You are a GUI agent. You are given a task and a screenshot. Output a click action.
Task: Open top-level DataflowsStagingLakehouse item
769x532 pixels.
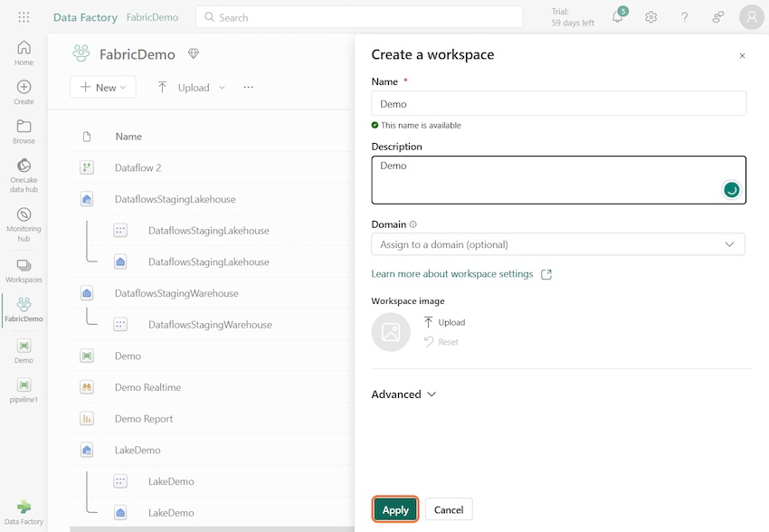click(176, 199)
